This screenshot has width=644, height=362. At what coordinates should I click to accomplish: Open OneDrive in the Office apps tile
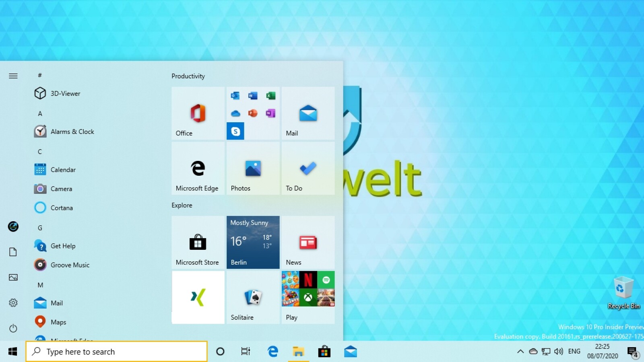pos(235,113)
